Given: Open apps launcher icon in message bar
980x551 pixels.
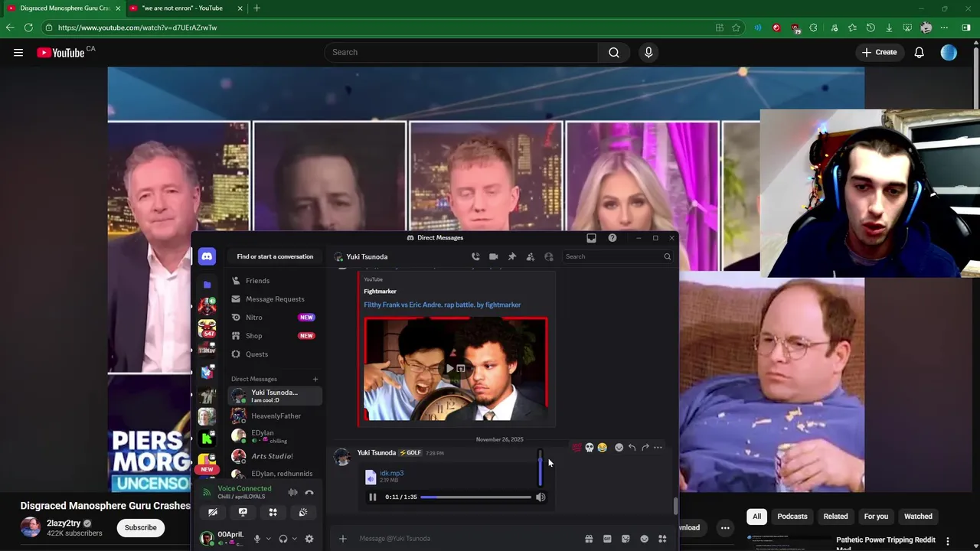Looking at the screenshot, I should pyautogui.click(x=662, y=539).
